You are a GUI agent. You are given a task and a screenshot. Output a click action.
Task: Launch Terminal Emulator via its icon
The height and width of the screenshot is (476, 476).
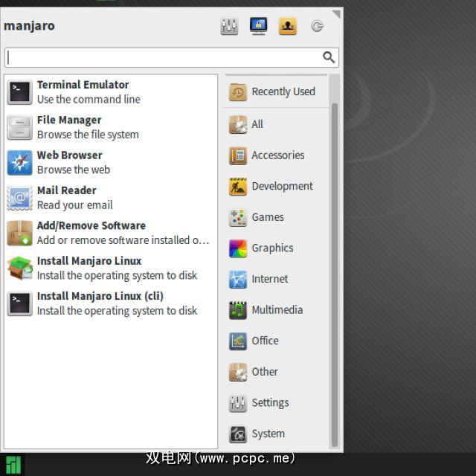(x=20, y=92)
